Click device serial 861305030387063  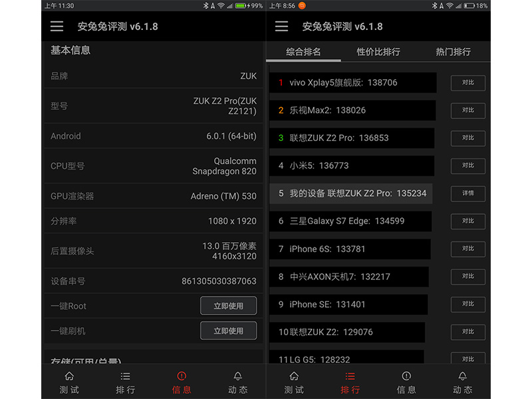tap(219, 281)
